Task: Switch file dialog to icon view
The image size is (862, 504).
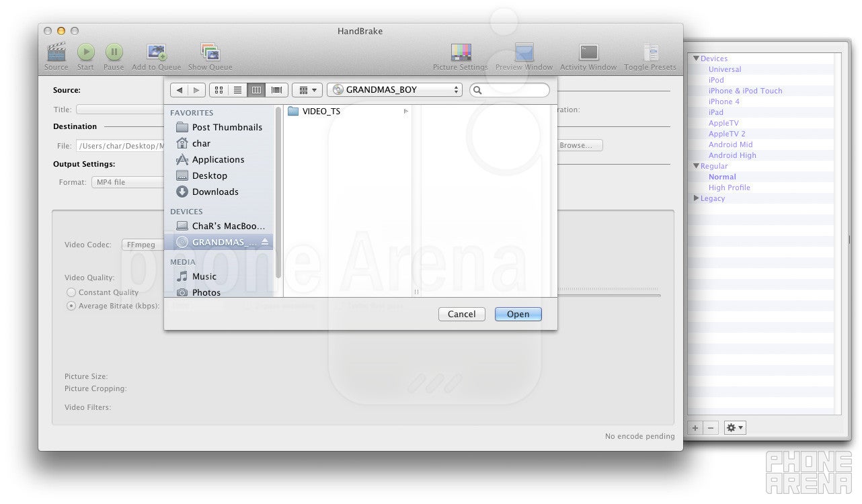Action: [219, 90]
